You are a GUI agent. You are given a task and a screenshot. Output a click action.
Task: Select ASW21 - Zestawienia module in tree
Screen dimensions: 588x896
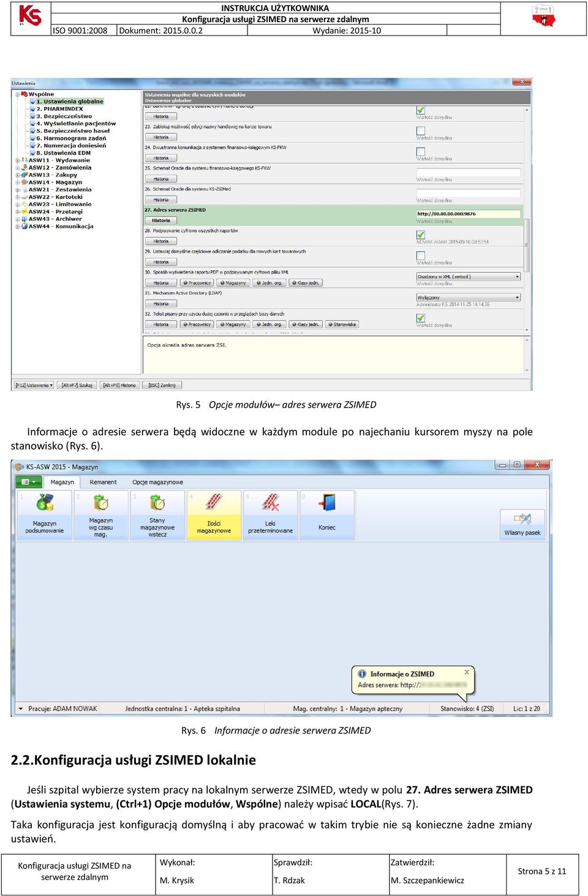tap(60, 189)
